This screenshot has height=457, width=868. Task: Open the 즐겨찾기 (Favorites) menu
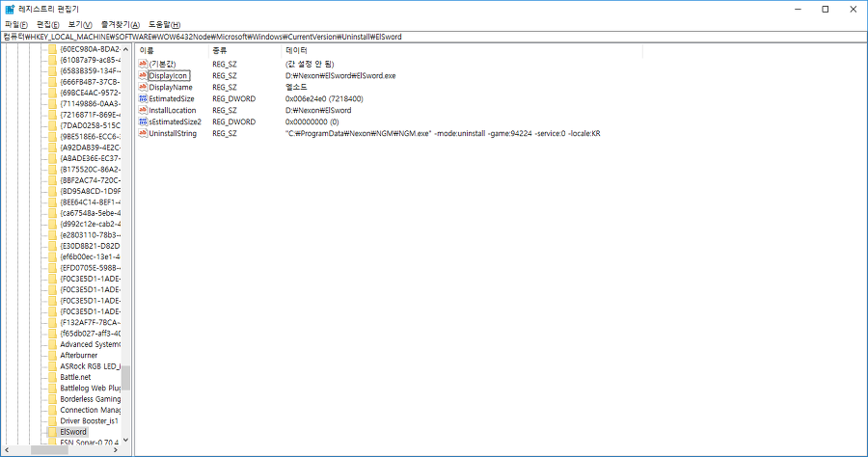click(121, 24)
